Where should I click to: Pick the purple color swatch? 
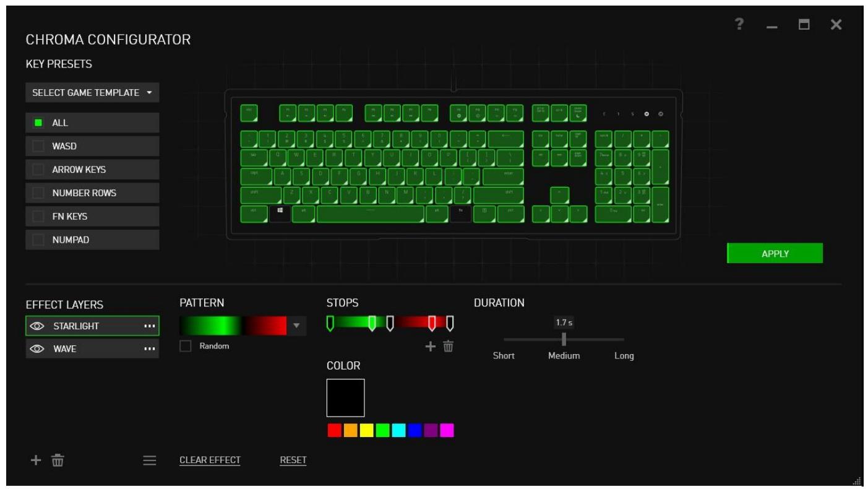pyautogui.click(x=431, y=430)
